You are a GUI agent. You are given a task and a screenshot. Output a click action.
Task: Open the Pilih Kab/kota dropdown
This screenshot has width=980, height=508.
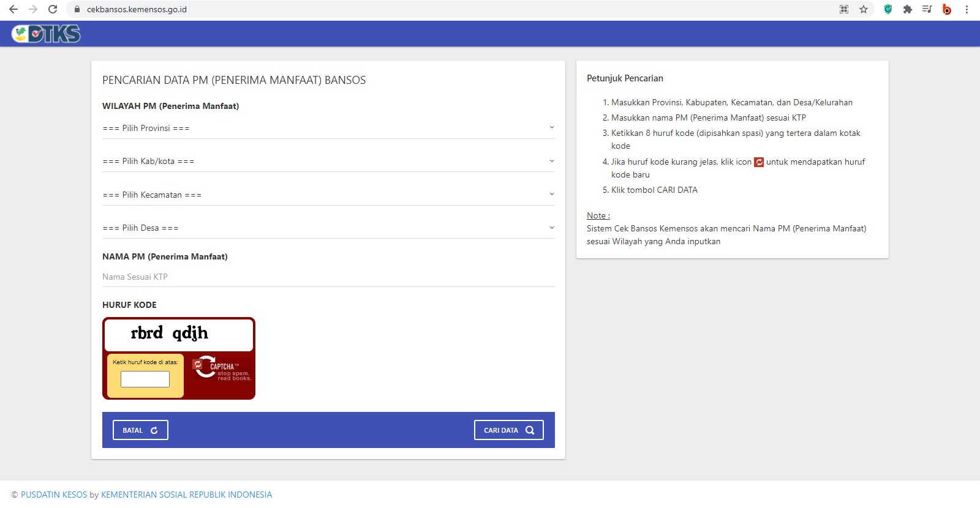coord(328,161)
